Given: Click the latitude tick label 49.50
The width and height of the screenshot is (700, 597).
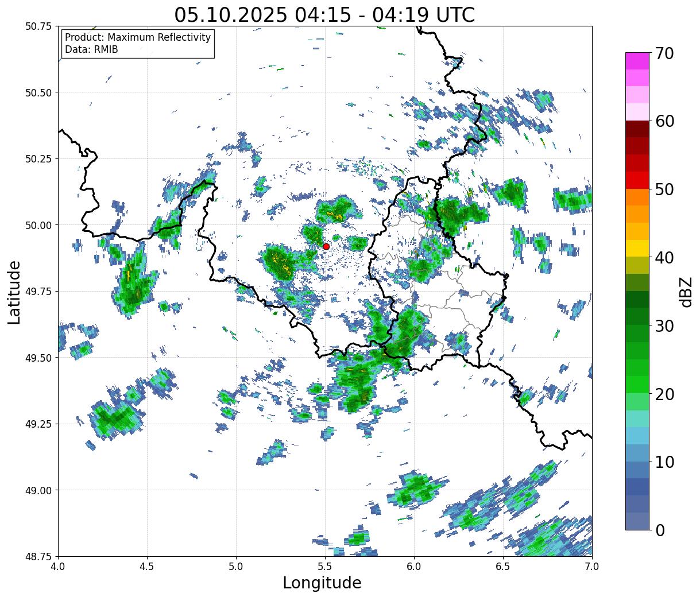Looking at the screenshot, I should click(x=38, y=358).
